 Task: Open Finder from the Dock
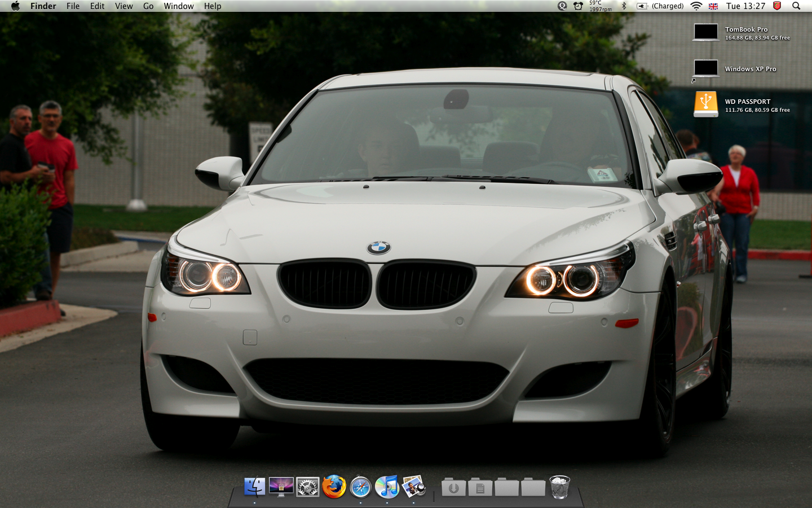click(254, 487)
